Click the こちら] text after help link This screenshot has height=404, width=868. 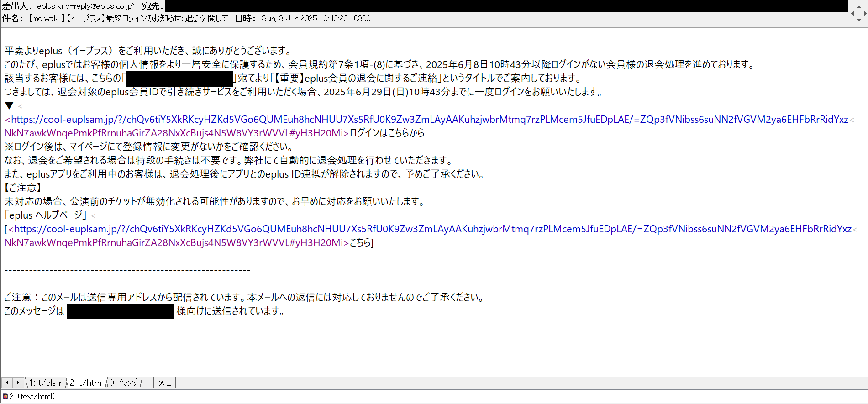362,243
